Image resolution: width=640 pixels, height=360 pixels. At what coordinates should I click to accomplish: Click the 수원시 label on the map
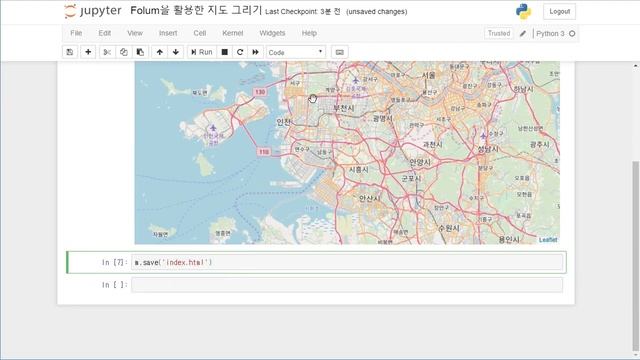click(x=449, y=228)
